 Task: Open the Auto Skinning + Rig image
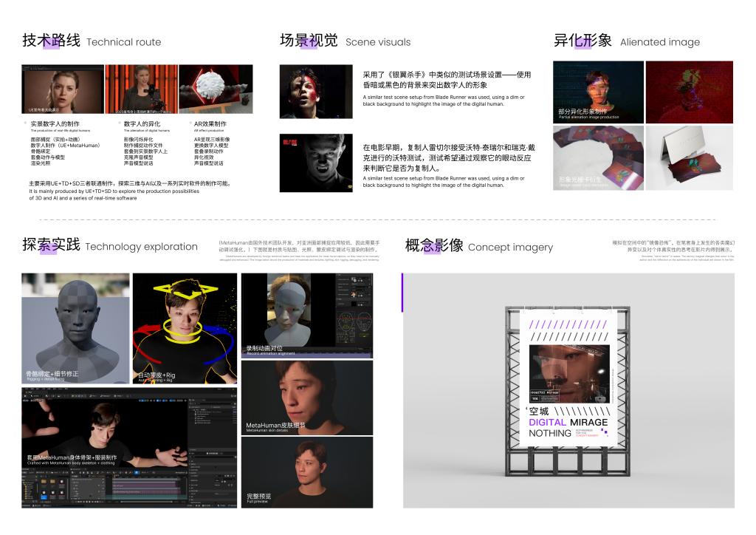coord(185,328)
